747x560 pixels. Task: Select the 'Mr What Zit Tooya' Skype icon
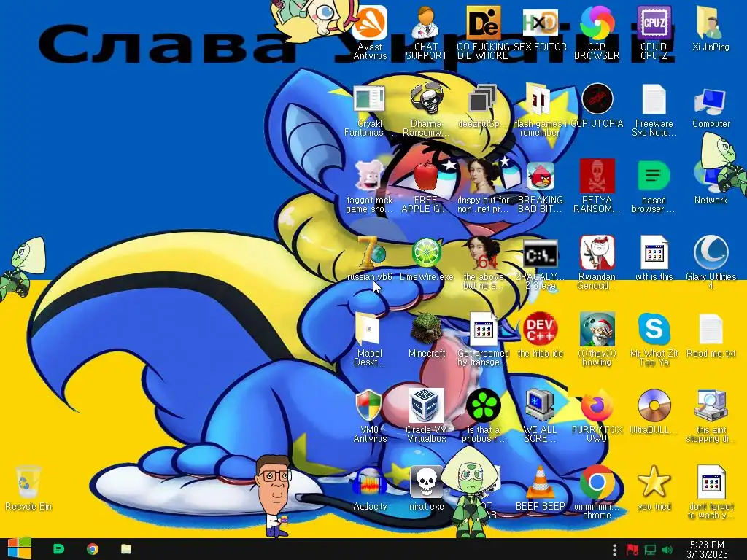pos(654,340)
